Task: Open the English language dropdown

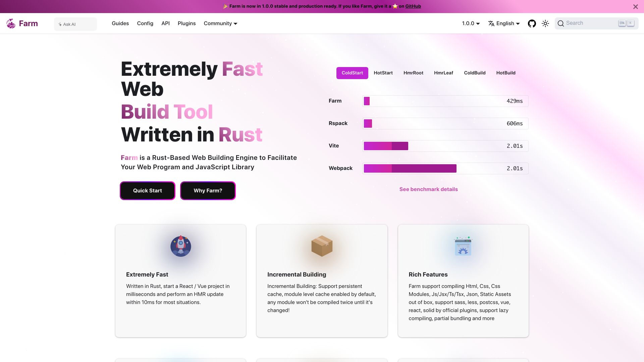Action: (504, 23)
